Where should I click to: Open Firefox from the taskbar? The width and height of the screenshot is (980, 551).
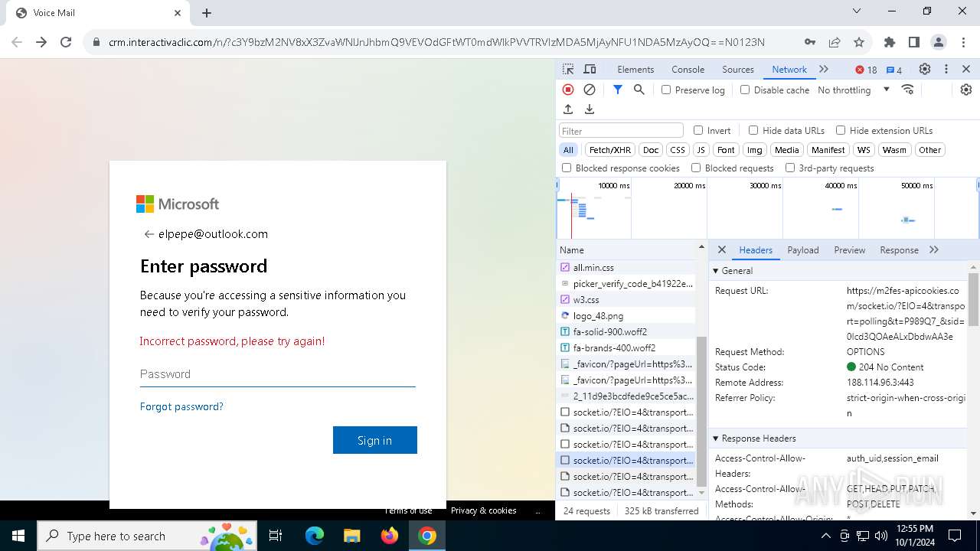pos(390,536)
